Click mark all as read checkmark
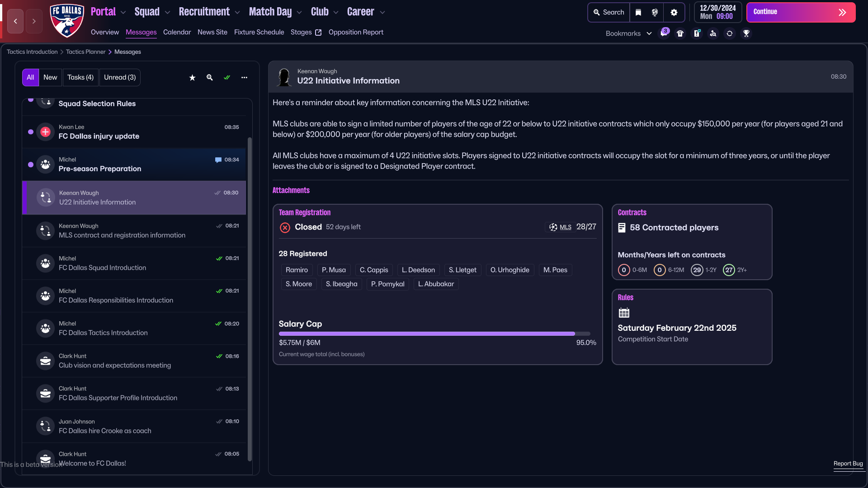The image size is (868, 488). (x=227, y=78)
